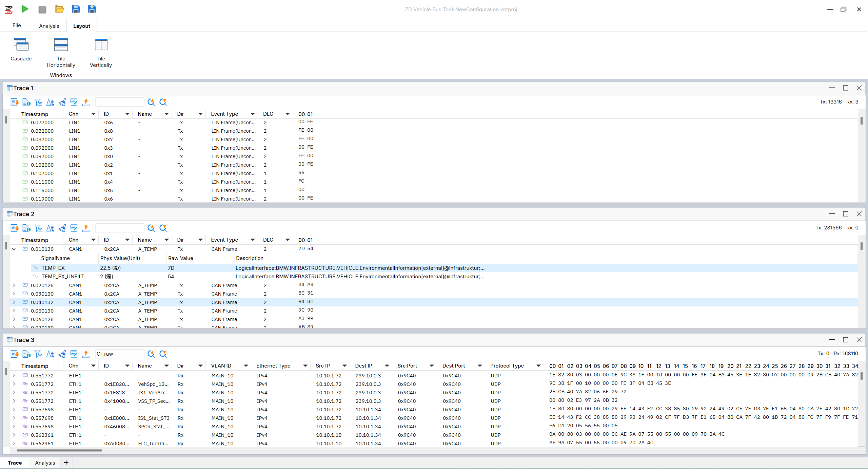Viewport: 868px width, 469px height.
Task: Open Protocol Type filter dropdown in Trace 3
Action: pyautogui.click(x=538, y=366)
